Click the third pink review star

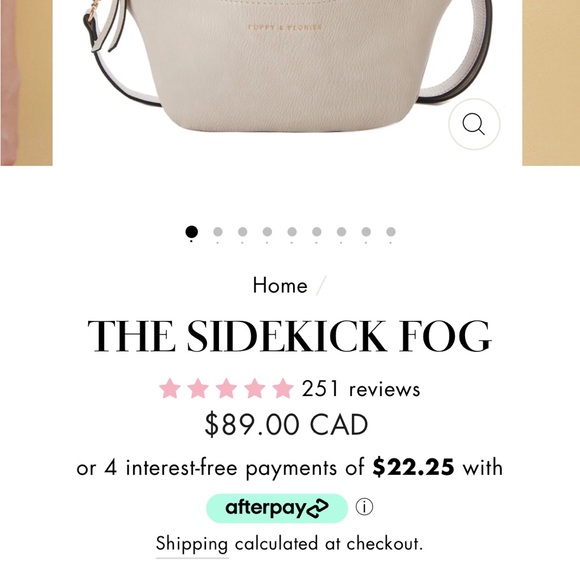pyautogui.click(x=226, y=388)
